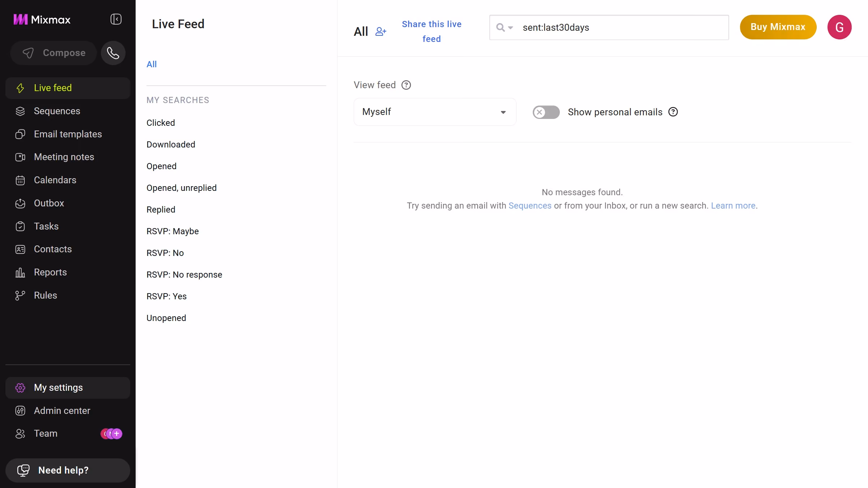The image size is (868, 488).
Task: Click the Buy Mixmax button
Action: point(778,27)
